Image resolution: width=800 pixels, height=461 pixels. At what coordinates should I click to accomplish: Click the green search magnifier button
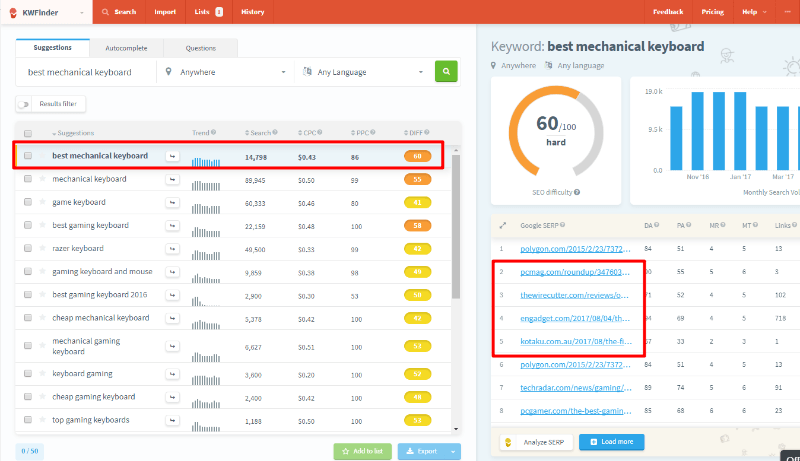[x=446, y=71]
